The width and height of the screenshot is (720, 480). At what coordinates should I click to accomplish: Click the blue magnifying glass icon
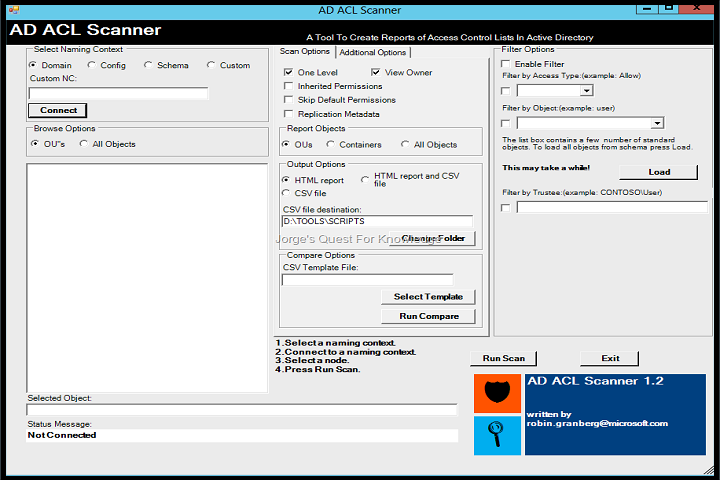[x=496, y=436]
